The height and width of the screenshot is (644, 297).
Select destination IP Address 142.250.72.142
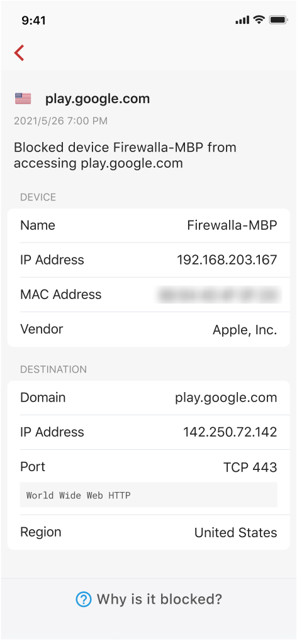tap(148, 432)
